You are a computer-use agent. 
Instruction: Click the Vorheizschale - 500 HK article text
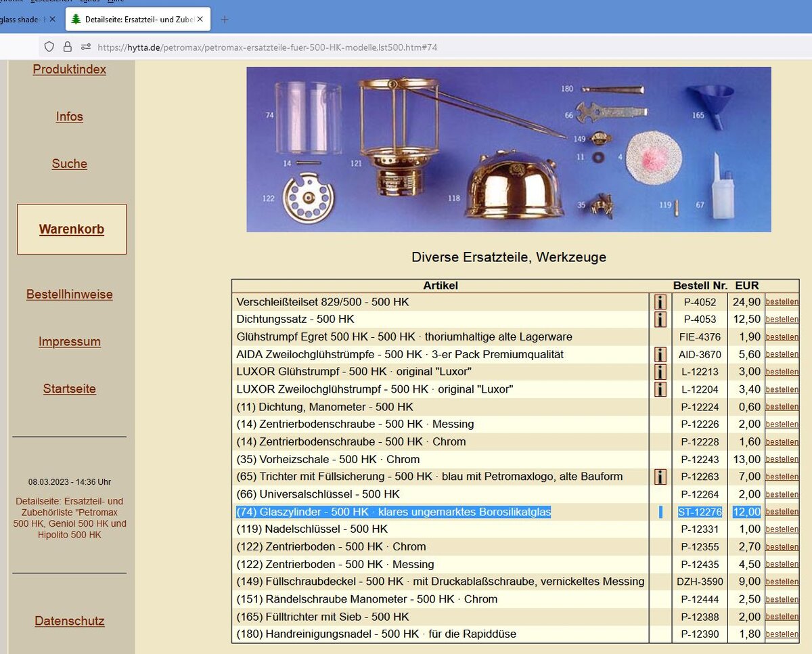[x=328, y=459]
